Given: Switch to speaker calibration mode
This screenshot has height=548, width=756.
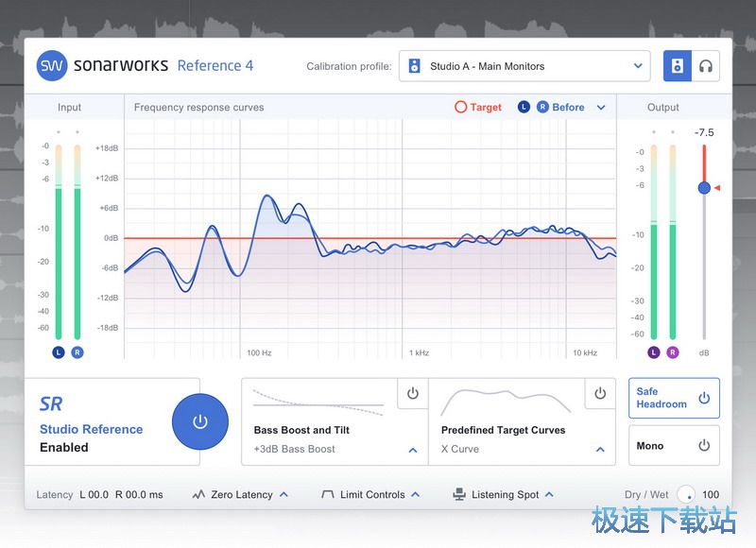Looking at the screenshot, I should (678, 66).
